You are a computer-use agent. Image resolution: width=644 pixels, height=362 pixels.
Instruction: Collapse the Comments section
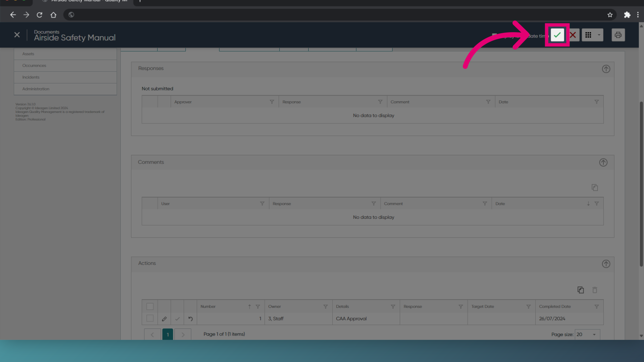click(603, 163)
